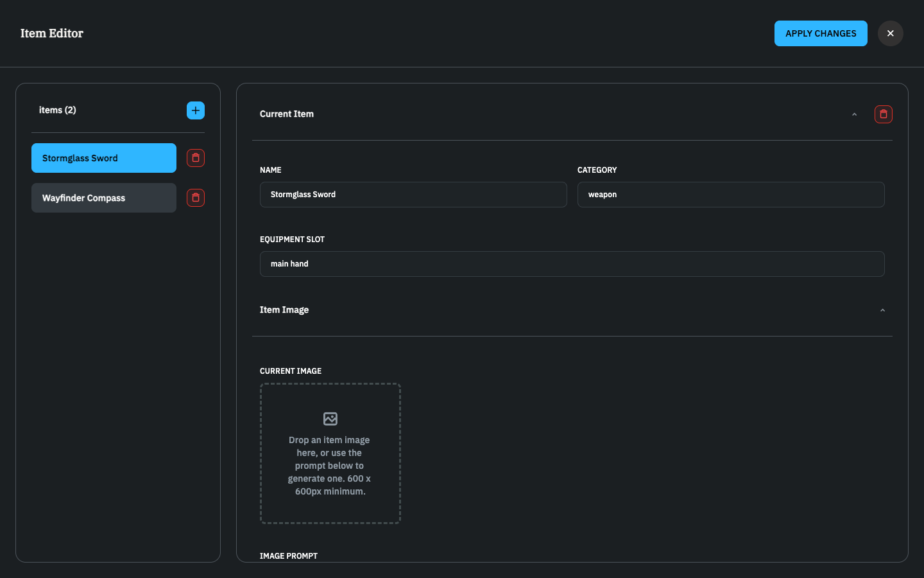
Task: Edit the Name input field
Action: [413, 195]
